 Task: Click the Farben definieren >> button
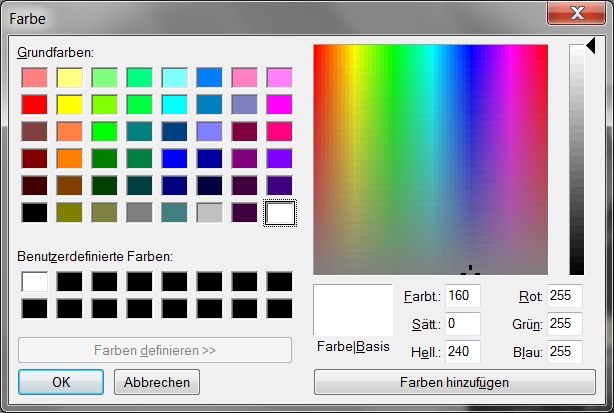point(155,350)
